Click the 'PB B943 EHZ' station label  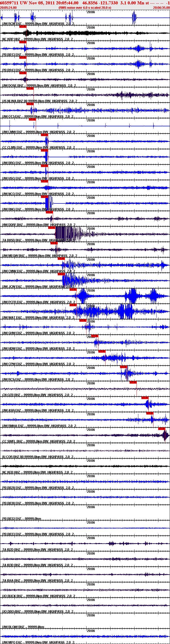12,70
